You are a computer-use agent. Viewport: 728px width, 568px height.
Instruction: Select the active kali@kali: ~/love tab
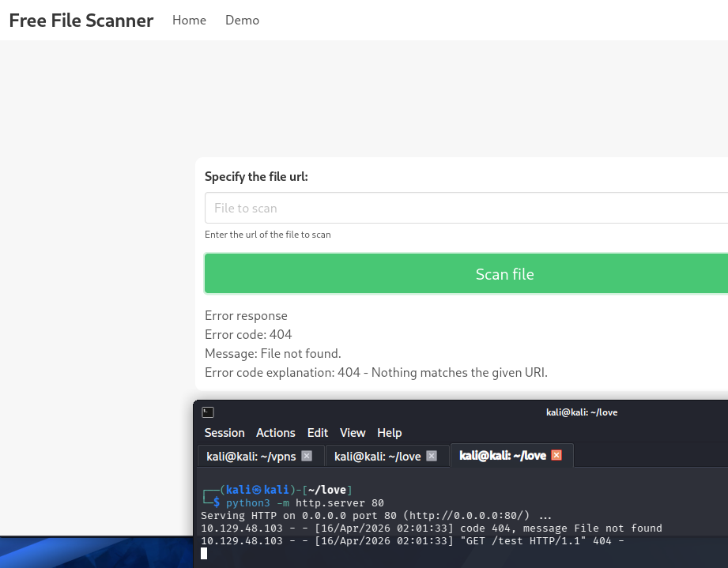[502, 456]
